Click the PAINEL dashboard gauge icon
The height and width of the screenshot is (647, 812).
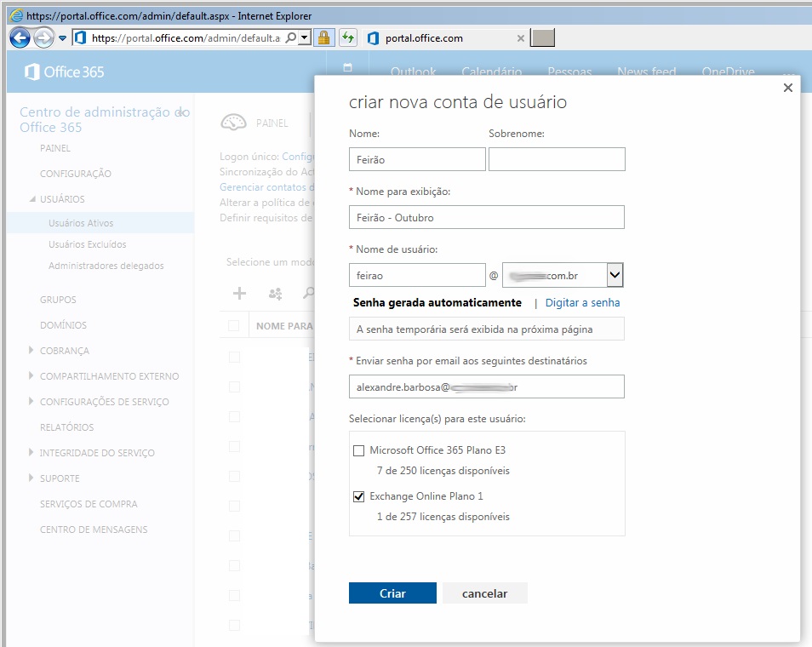pyautogui.click(x=233, y=123)
